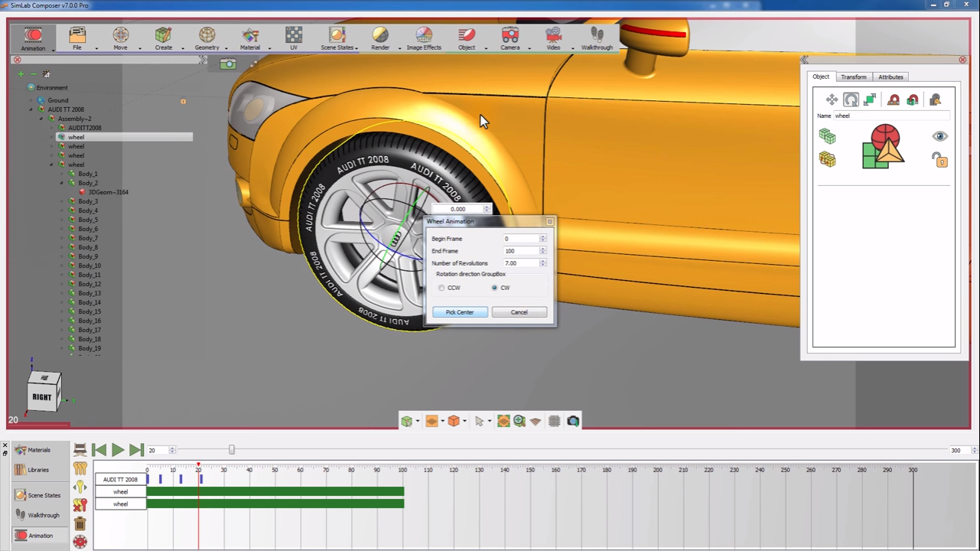Screen dimensions: 980x551
Task: Click the magnet with green cube snap icon
Action: click(913, 100)
